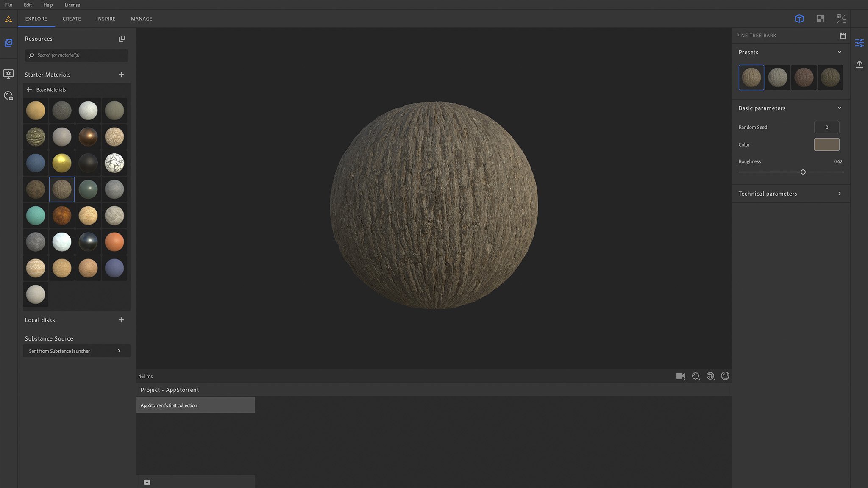Click the camera settings icon below the viewport
This screenshot has width=868, height=488.
point(681,376)
